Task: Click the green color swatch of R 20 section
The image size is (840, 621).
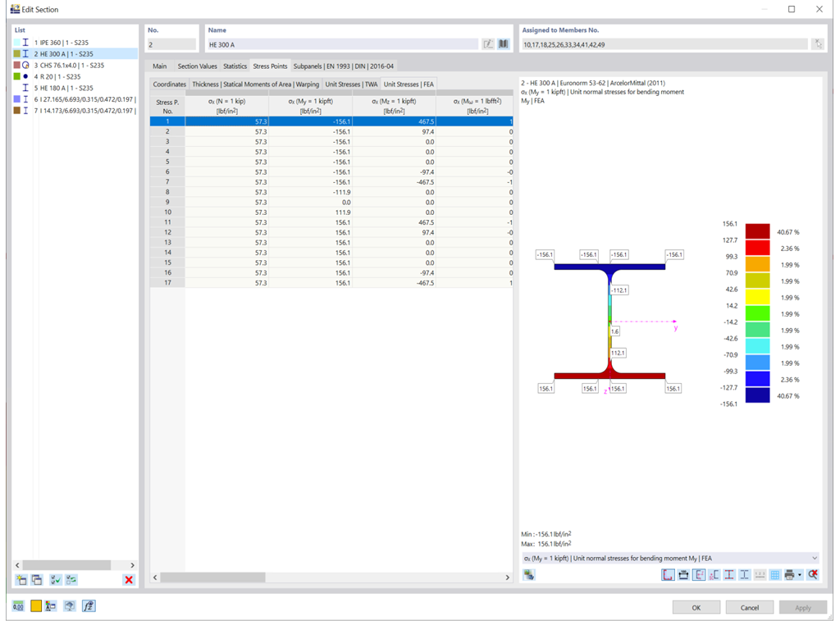Action: click(x=17, y=76)
